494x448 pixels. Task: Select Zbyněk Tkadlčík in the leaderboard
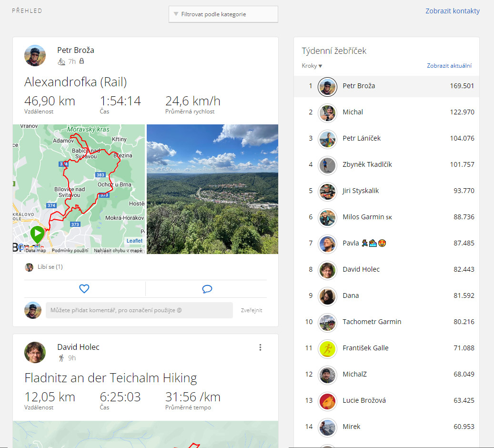click(x=367, y=164)
